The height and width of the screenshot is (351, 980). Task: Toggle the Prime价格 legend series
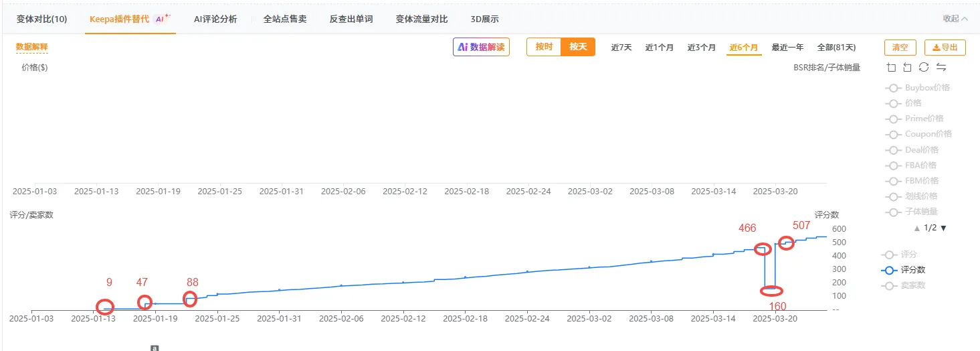(916, 119)
